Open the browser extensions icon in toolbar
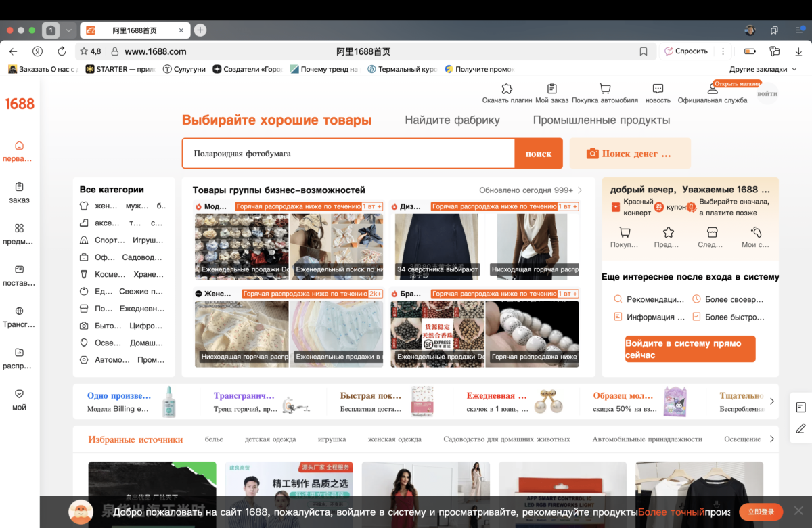 [x=775, y=51]
